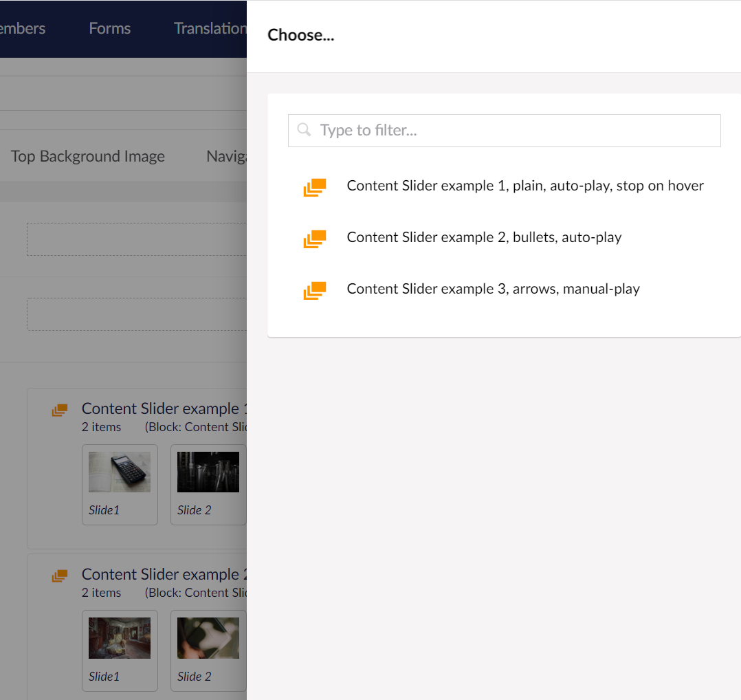Choose "Content Slider example 3, arrows, manual-play"
The width and height of the screenshot is (741, 700).
click(493, 289)
